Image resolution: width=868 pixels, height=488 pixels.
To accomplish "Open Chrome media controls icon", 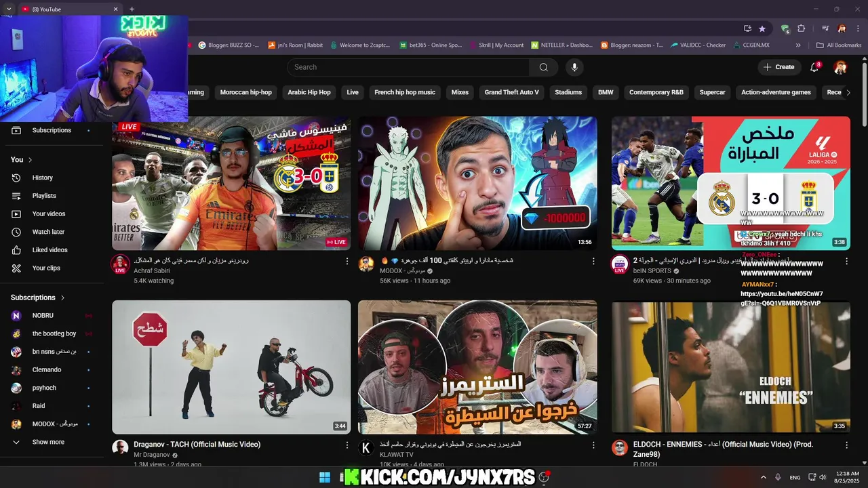I will point(825,28).
